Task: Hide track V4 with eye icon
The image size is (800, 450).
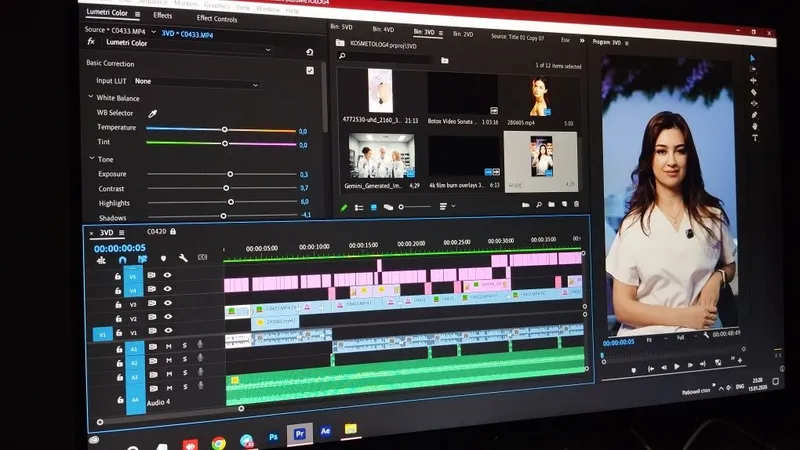Action: 167,289
